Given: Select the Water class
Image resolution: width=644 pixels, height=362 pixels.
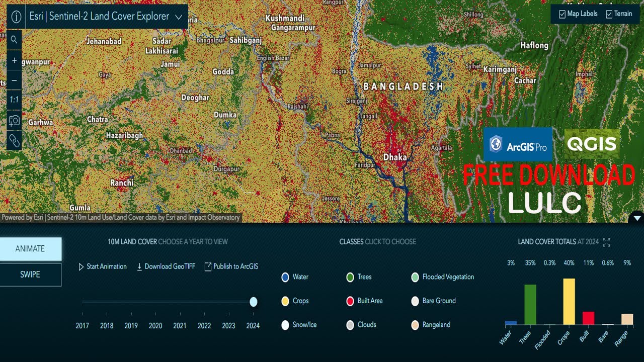Looking at the screenshot, I should click(295, 277).
